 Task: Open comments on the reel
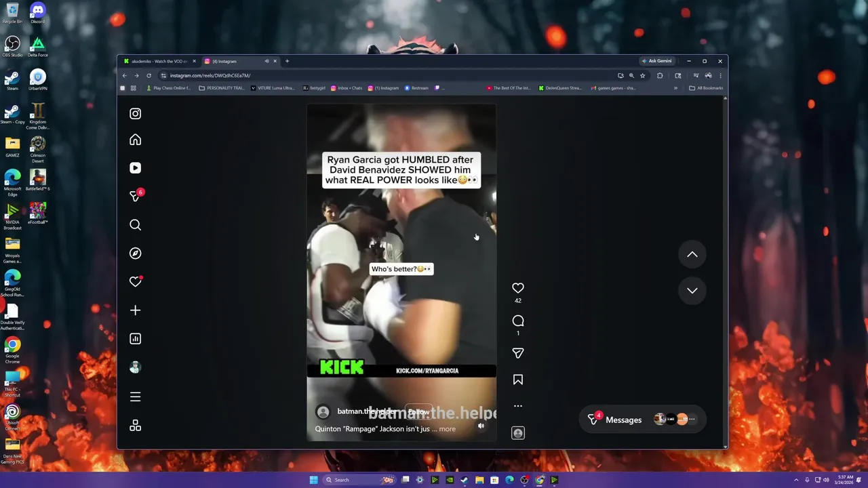(518, 321)
